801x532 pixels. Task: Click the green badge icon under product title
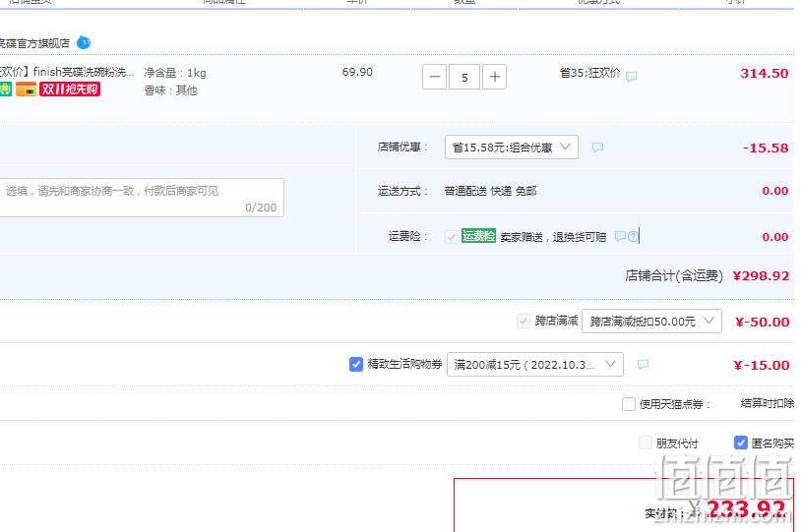click(5, 89)
